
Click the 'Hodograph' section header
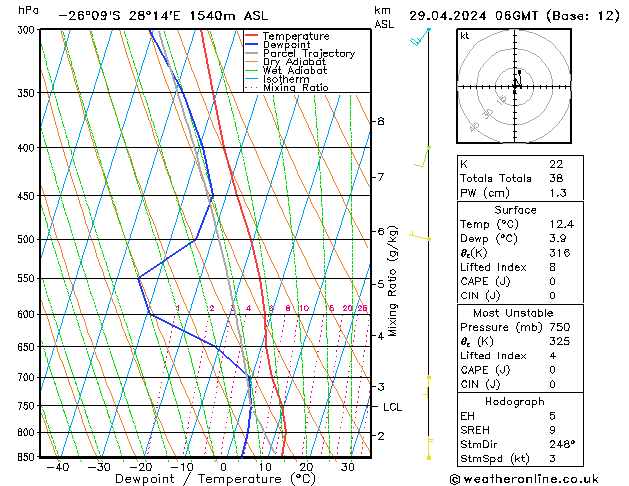515,402
